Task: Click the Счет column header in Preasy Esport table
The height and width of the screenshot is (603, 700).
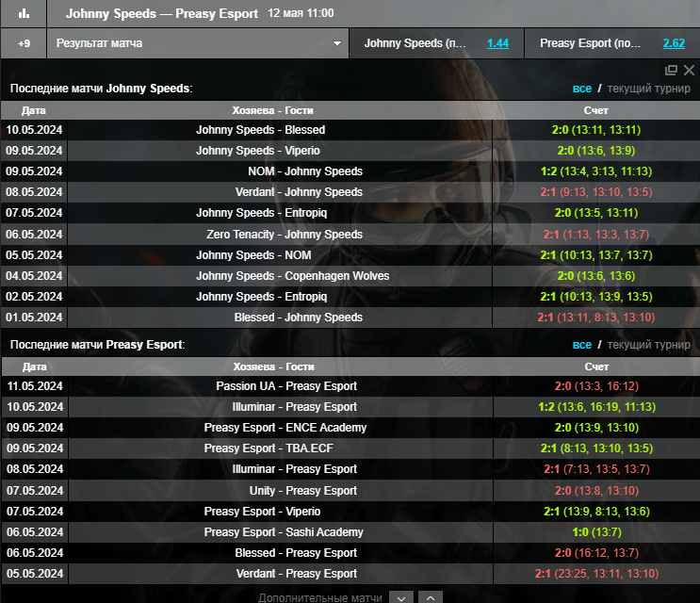Action: click(596, 367)
